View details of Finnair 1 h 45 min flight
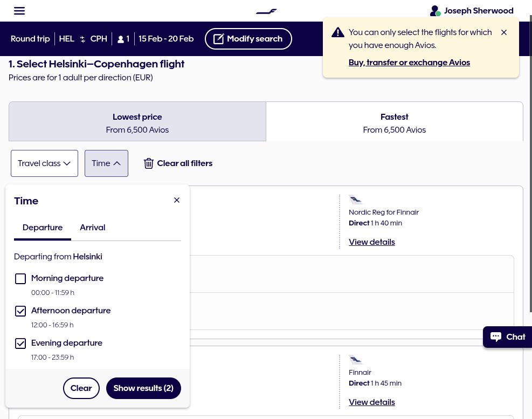The height and width of the screenshot is (419, 532). click(372, 402)
